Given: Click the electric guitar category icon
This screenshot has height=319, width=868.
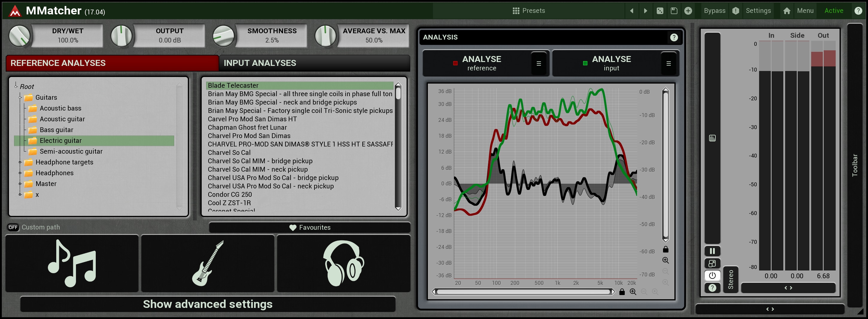Looking at the screenshot, I should (x=207, y=263).
